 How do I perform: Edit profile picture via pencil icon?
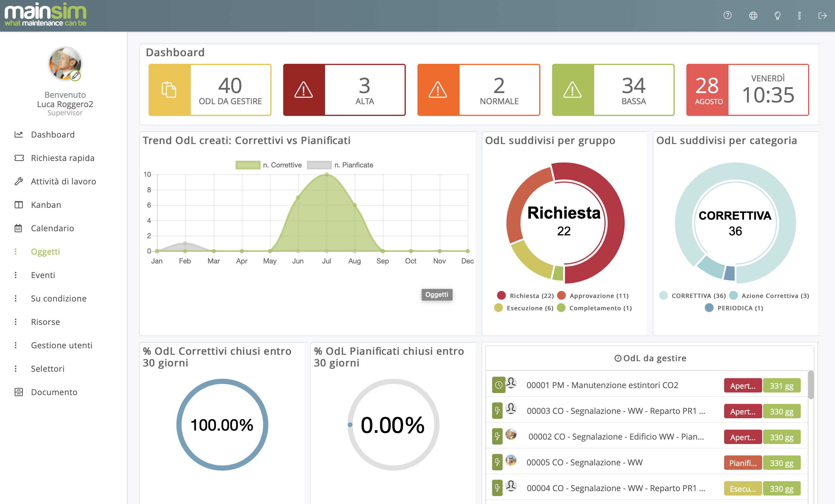tap(75, 75)
